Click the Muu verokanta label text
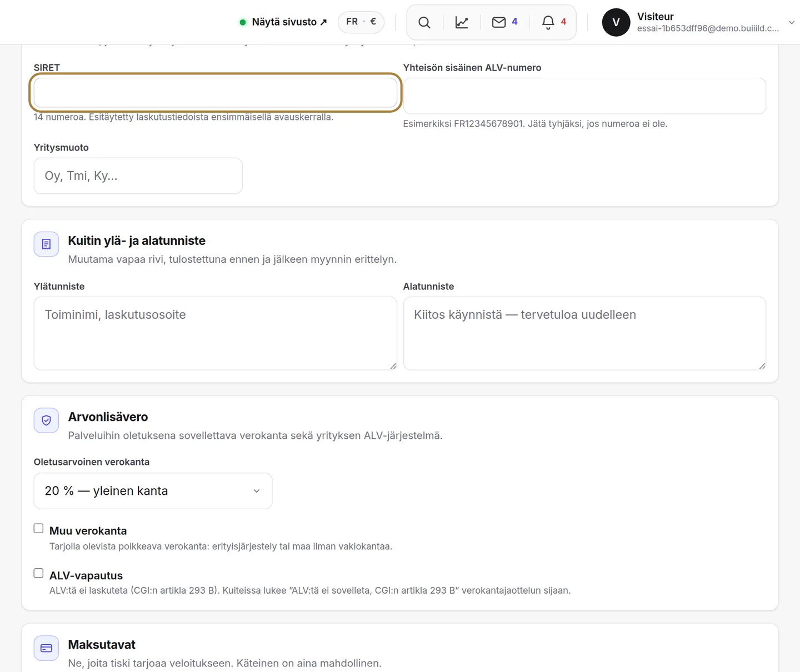This screenshot has width=800, height=672. click(x=88, y=531)
